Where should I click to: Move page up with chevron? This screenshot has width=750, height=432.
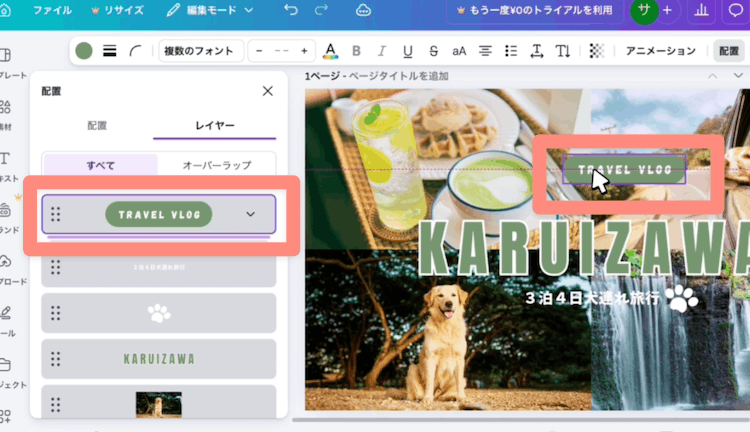coord(713,76)
